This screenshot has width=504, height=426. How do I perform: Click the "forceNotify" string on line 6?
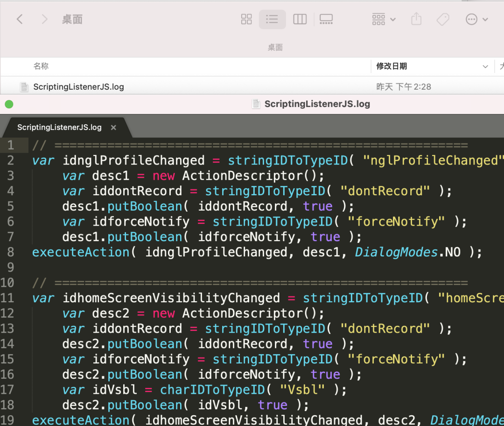tap(396, 221)
